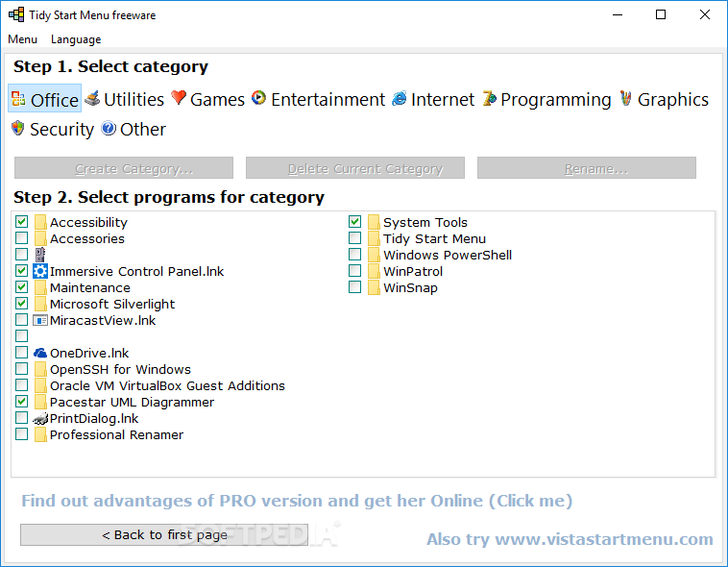
Task: Click the Tidy Start Menu title bar icon
Action: (x=16, y=14)
